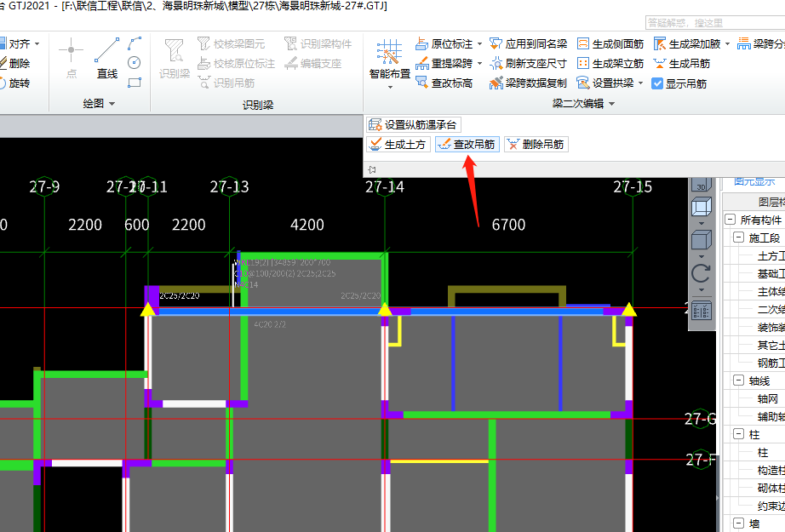This screenshot has width=785, height=532.
Task: Select the circle draw tool
Action: (135, 62)
